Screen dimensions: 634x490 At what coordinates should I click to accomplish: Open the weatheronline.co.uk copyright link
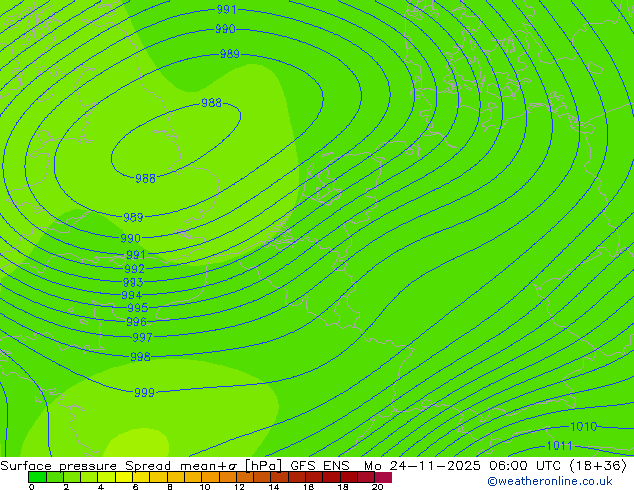point(550,481)
